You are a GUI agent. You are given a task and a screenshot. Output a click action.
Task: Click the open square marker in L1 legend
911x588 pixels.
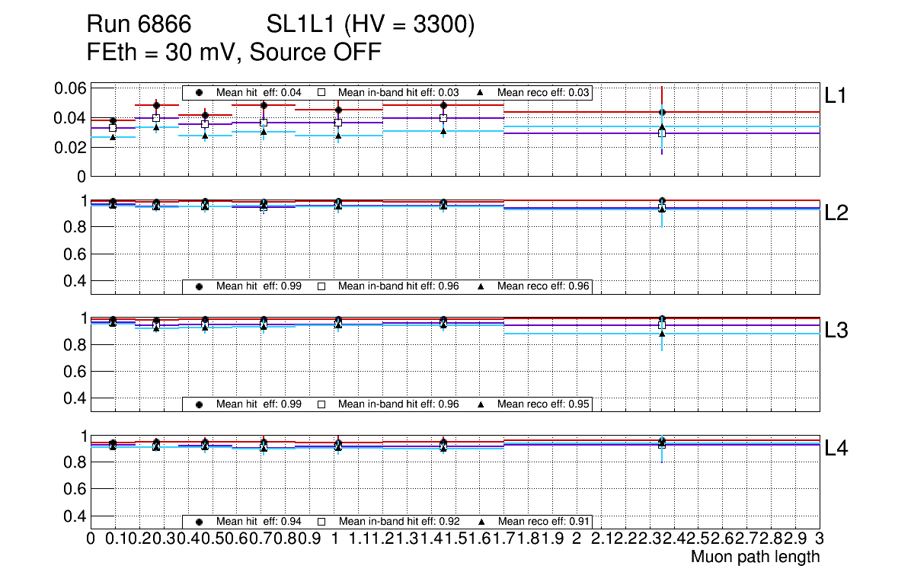321,93
